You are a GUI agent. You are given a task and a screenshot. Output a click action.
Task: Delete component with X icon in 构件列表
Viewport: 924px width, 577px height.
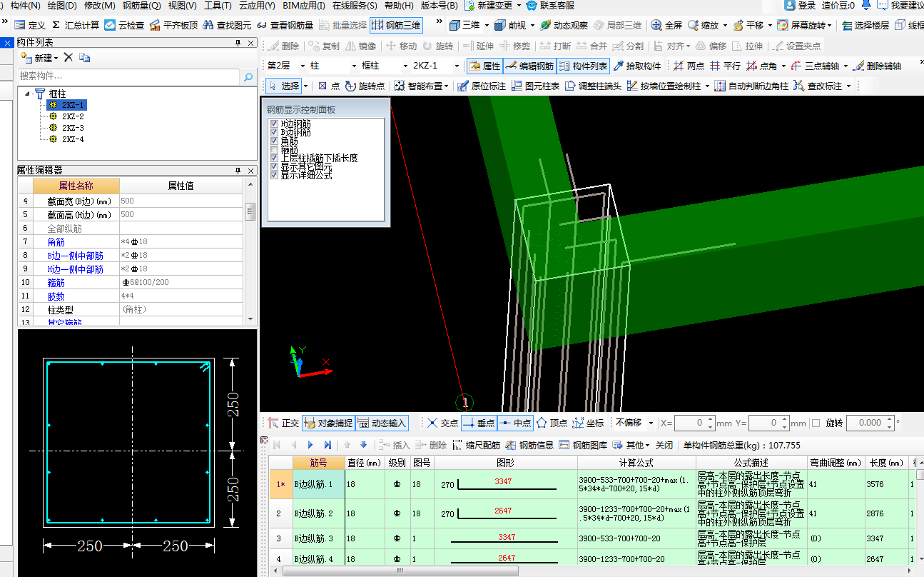pyautogui.click(x=68, y=57)
